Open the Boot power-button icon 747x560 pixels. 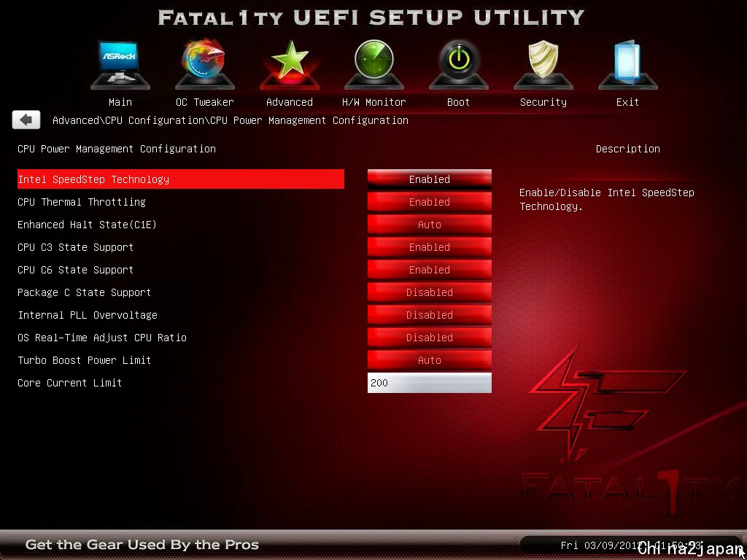[x=458, y=65]
